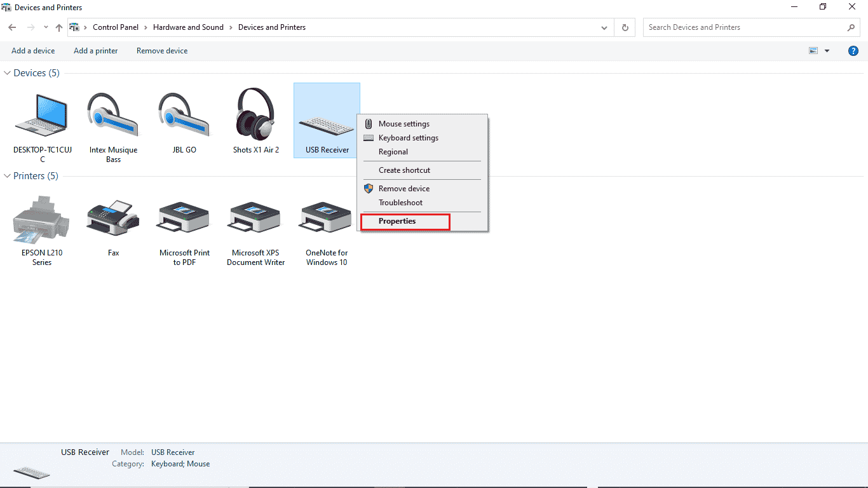Click the Model USB Receiver value
The width and height of the screenshot is (868, 488).
coord(173,452)
